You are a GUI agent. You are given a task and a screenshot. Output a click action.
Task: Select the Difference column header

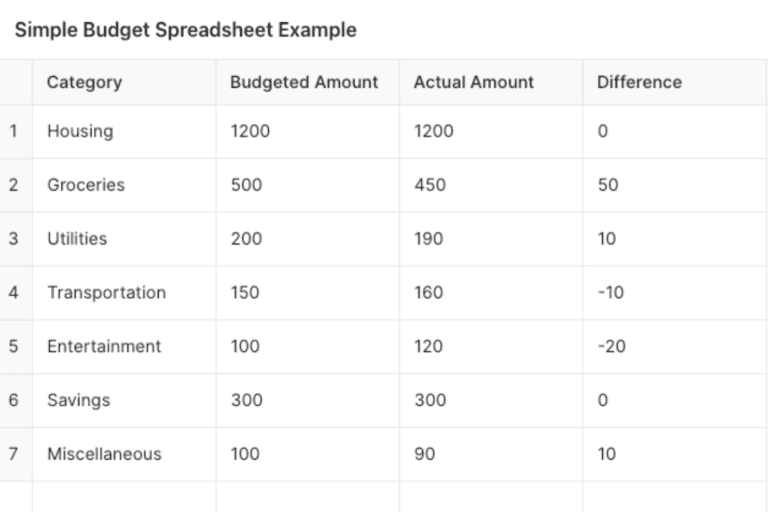[639, 82]
